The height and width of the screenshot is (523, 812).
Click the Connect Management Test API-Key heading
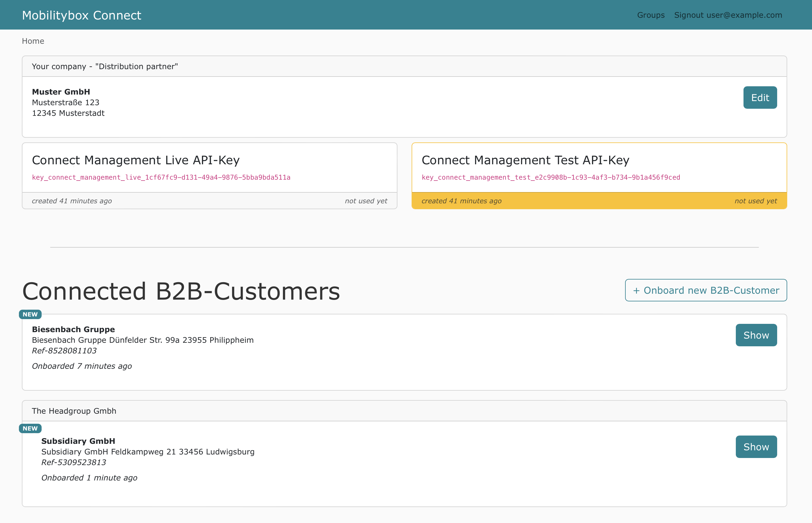click(x=525, y=160)
